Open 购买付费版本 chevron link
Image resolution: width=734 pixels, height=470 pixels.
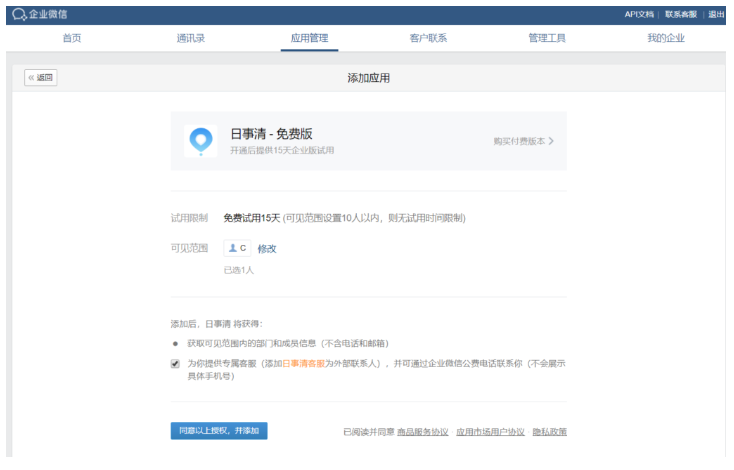point(523,141)
